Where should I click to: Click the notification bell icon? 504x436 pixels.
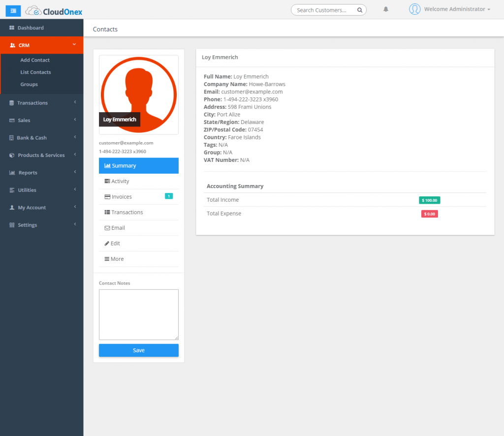(x=386, y=9)
